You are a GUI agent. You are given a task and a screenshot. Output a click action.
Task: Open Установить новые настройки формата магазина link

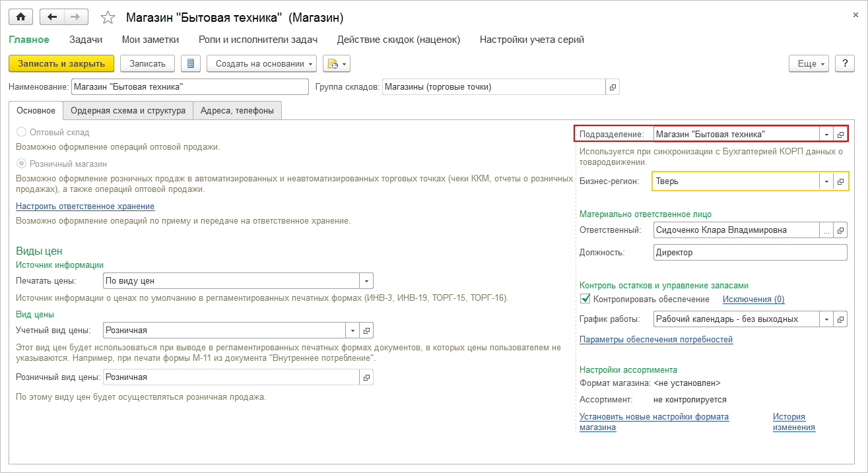click(x=654, y=422)
